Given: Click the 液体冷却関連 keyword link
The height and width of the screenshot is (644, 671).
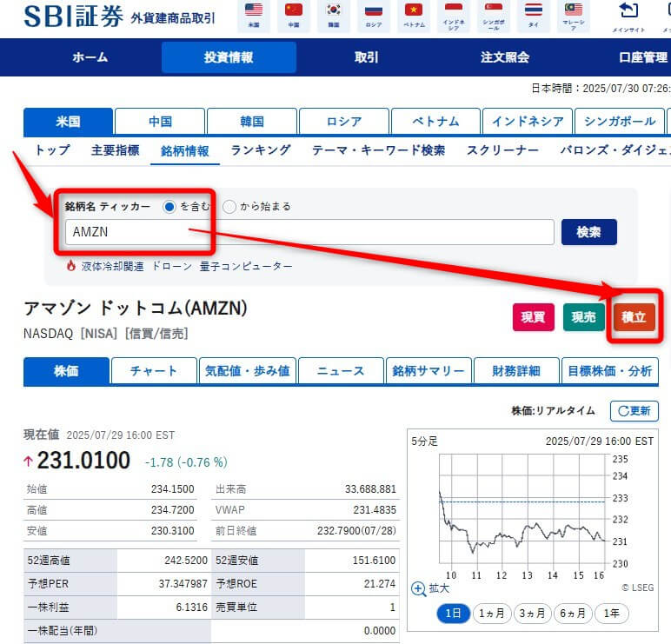Looking at the screenshot, I should 112,266.
